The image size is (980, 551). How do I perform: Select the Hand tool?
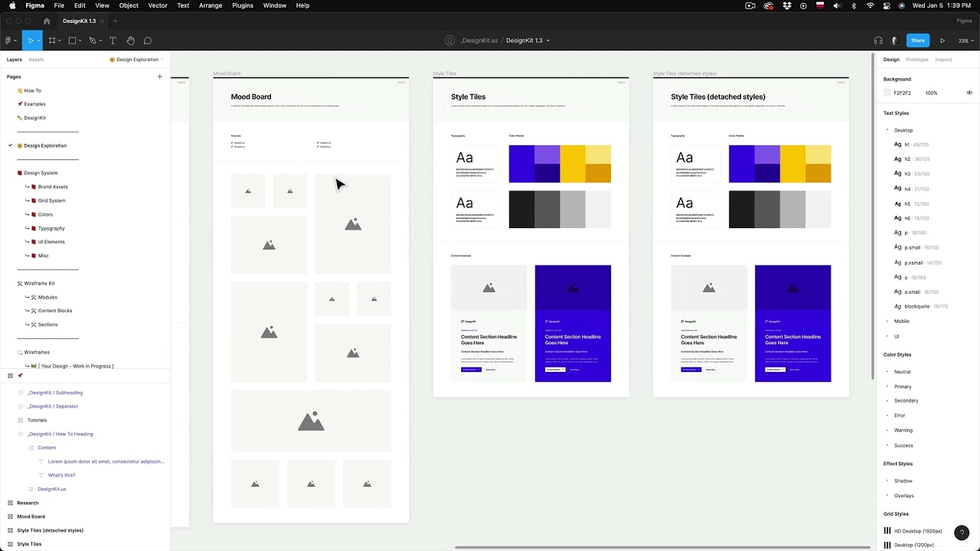(130, 41)
